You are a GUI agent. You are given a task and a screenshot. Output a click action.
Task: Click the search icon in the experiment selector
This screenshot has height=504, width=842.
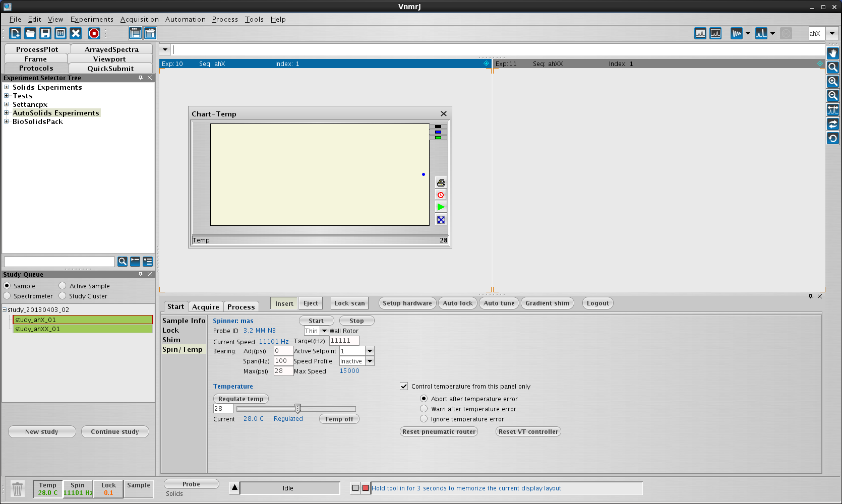tap(122, 262)
